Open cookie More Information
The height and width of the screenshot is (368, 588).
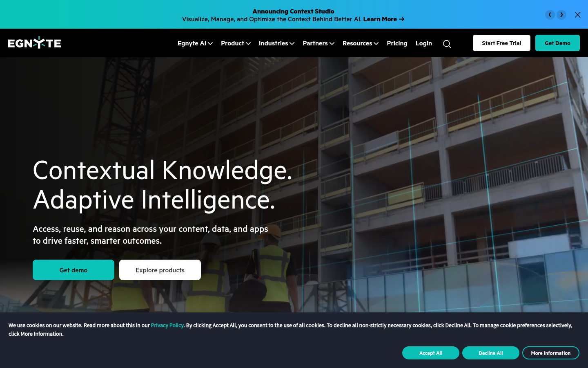(551, 353)
